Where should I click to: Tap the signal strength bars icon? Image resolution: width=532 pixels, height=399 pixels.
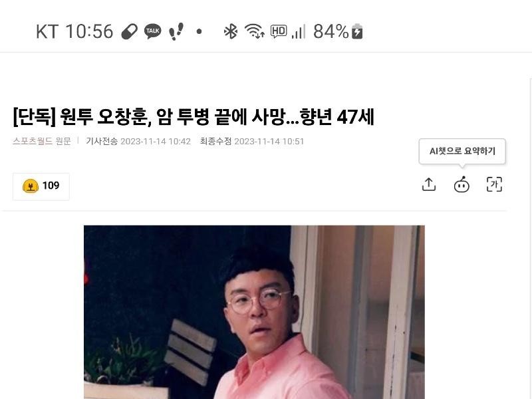click(299, 31)
